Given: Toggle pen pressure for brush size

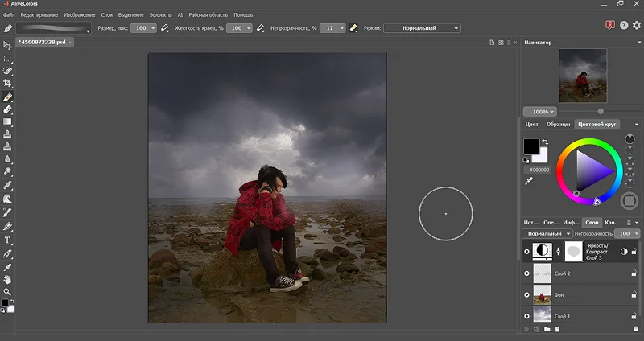Looking at the screenshot, I should [x=165, y=28].
